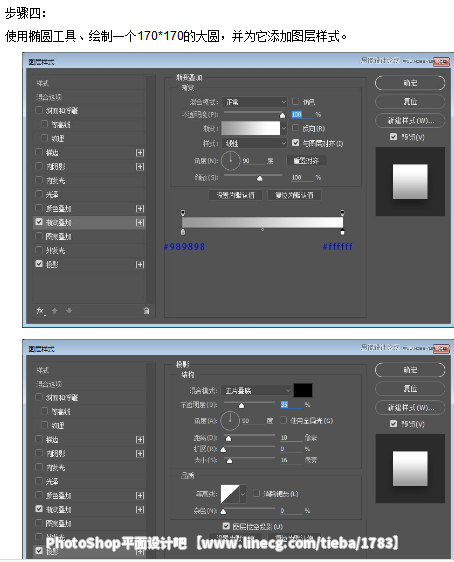Screen dimensions: 454x562
Task: Click right #ffffff color stop on gradient bar
Action: 342,232
